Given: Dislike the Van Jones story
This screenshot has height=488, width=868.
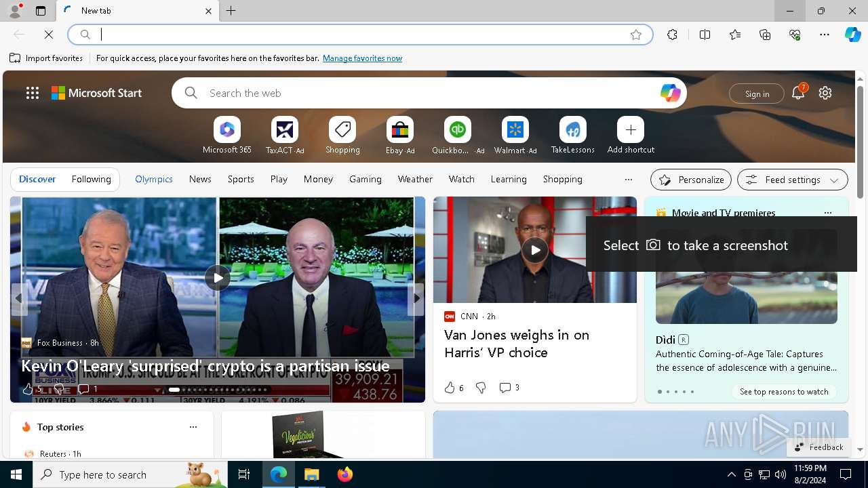Looking at the screenshot, I should tap(481, 388).
